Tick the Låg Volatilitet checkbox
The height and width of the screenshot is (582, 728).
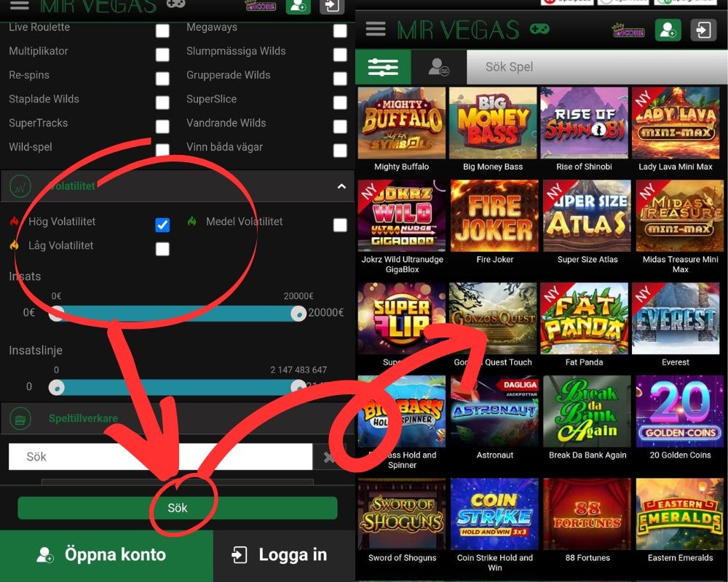point(162,249)
